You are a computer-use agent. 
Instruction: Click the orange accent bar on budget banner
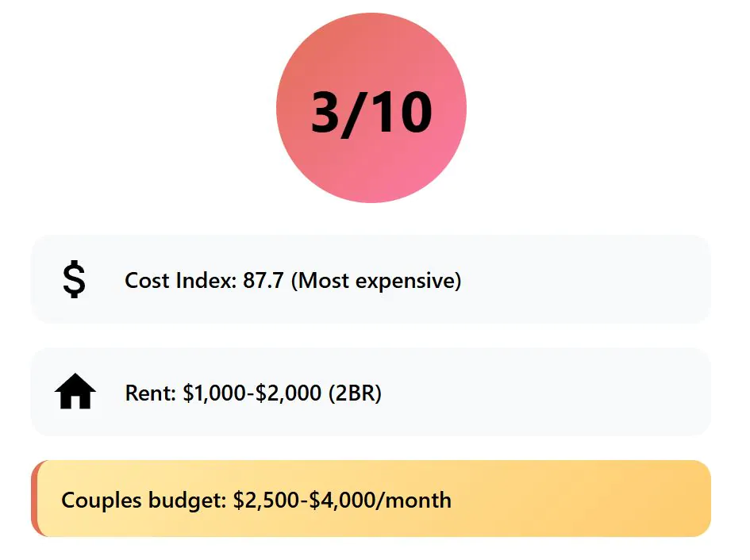[x=34, y=498]
